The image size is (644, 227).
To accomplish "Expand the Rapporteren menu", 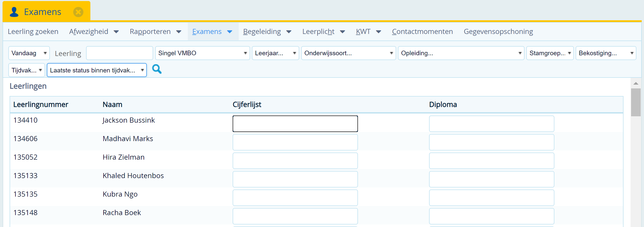I will pos(155,31).
